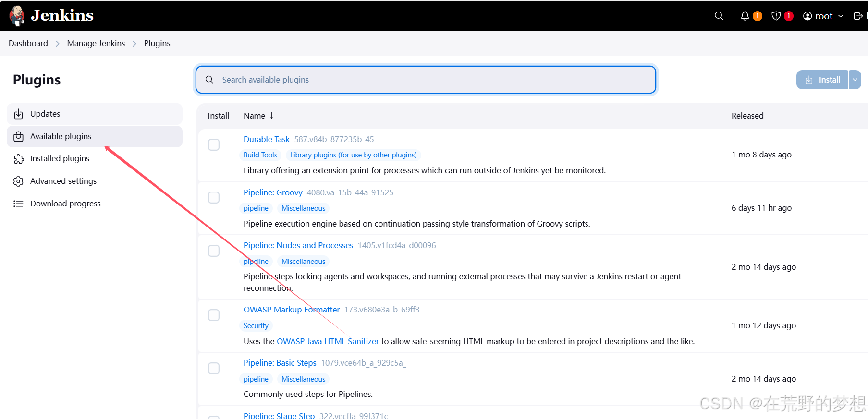Click the red security warning count badge
Screen dimensions: 868x419
point(788,16)
